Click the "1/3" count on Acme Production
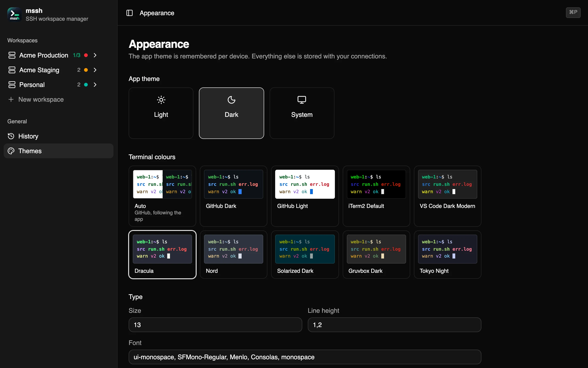The width and height of the screenshot is (588, 368). (76, 55)
